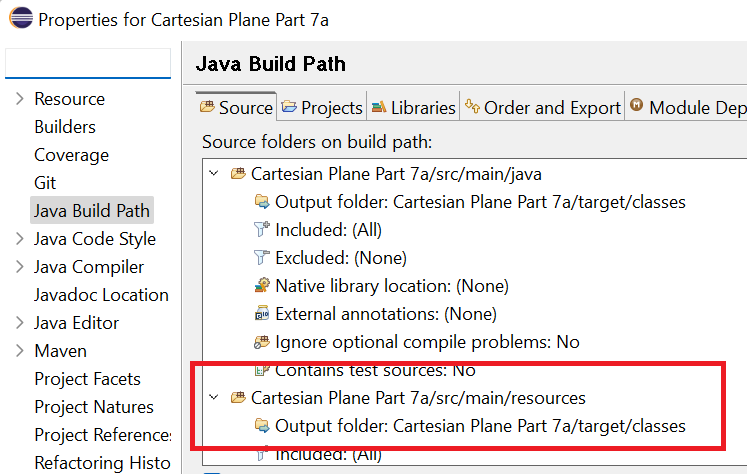This screenshot has width=747, height=474.
Task: Switch to the Projects tab
Action: (x=321, y=107)
